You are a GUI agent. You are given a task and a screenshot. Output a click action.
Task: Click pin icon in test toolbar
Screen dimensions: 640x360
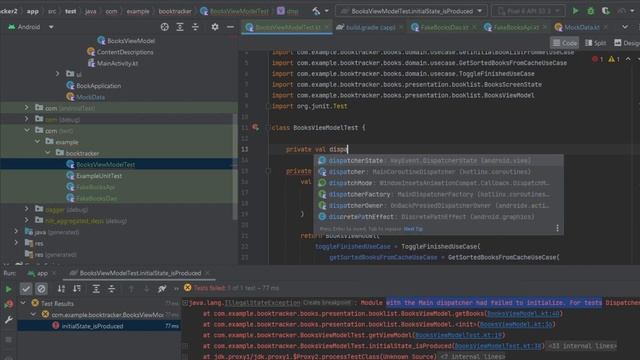coord(162,289)
